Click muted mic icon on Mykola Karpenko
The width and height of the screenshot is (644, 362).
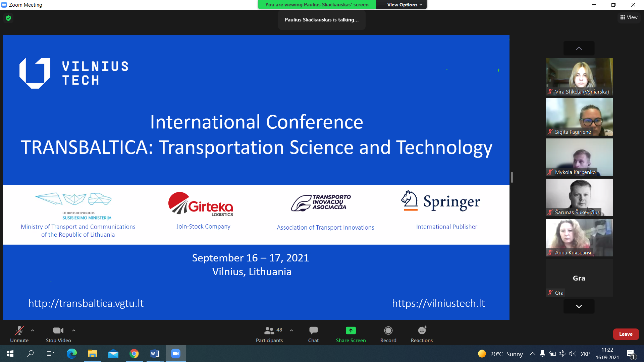[x=550, y=172]
